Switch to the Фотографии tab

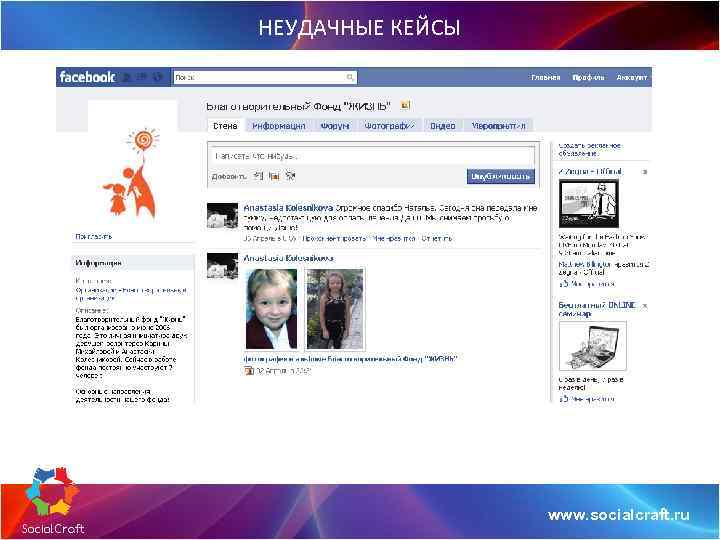(x=389, y=126)
